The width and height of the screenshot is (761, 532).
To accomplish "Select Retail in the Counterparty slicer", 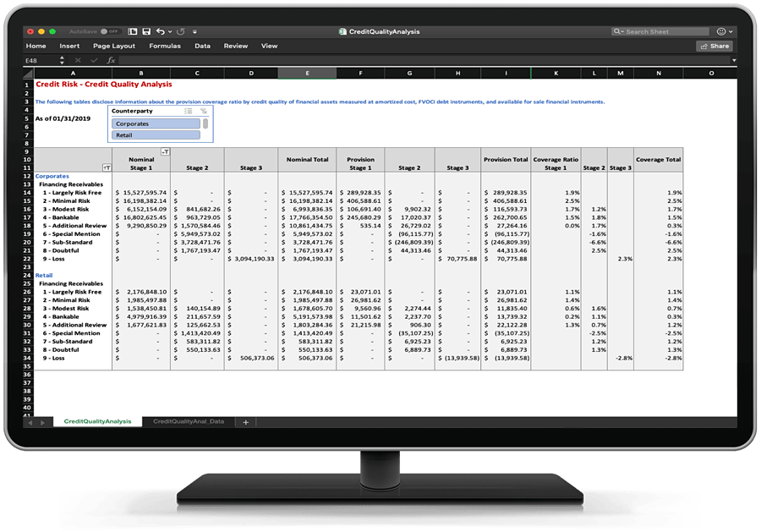I will pos(156,135).
